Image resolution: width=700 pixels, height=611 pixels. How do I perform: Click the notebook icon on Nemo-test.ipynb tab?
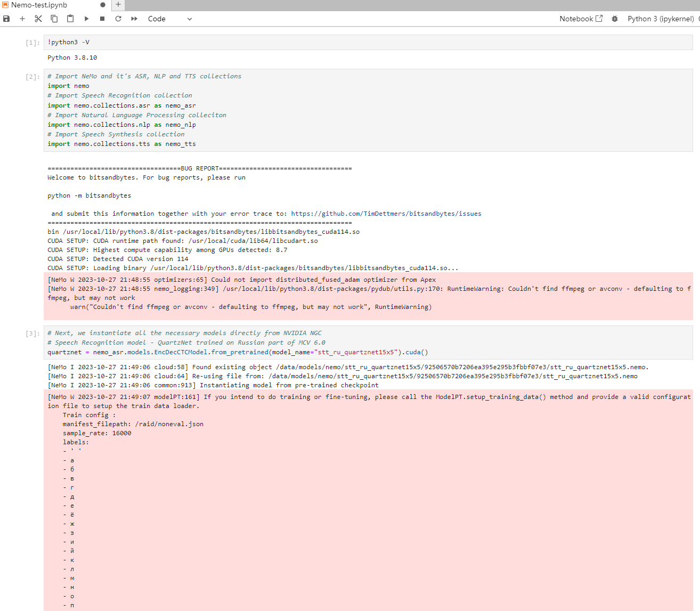point(5,5)
